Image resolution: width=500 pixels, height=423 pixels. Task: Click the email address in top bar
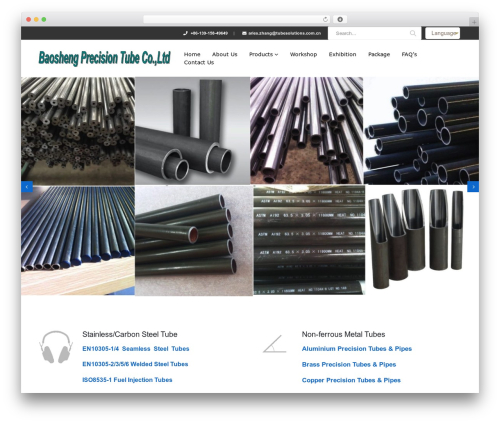284,33
